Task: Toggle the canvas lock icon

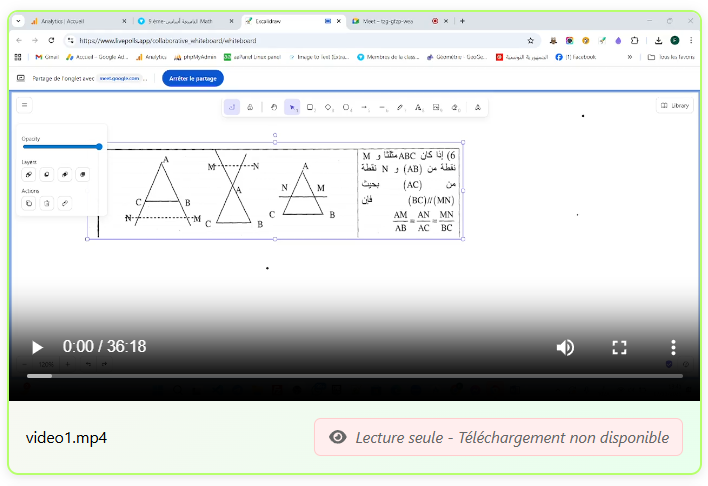Action: pos(232,107)
